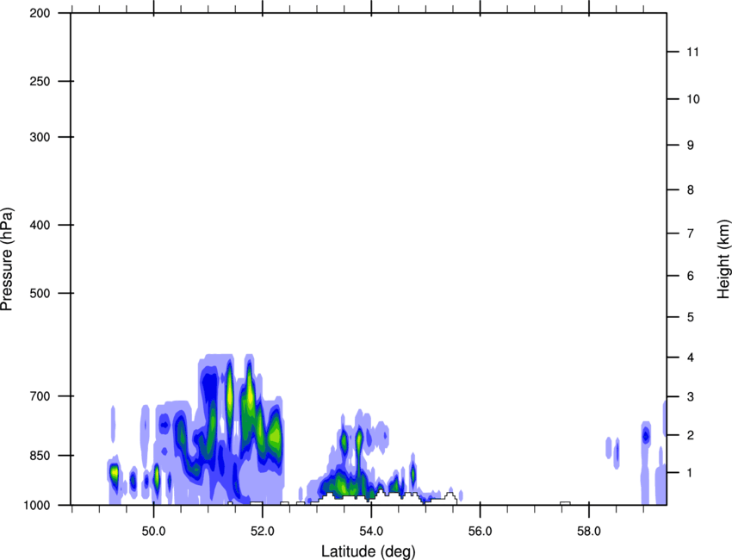732x560 pixels.
Task: Click the 3 km height label
Action: tap(691, 396)
